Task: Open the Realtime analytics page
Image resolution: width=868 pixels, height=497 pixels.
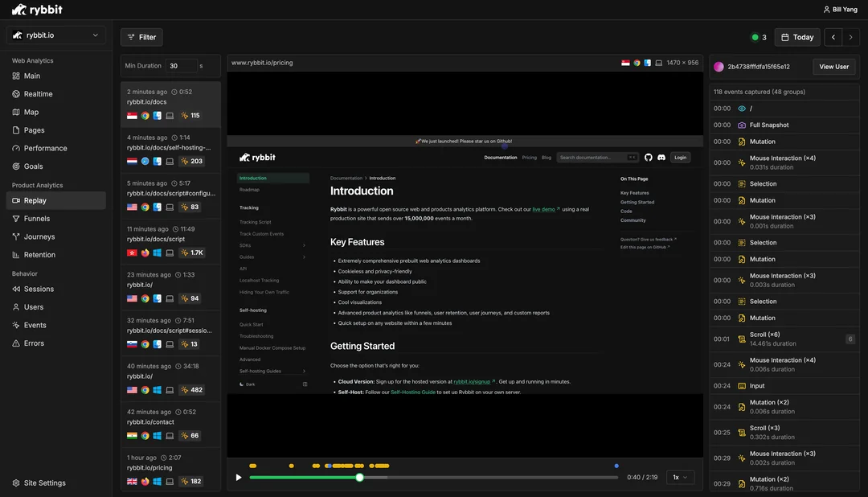Action: coord(38,94)
